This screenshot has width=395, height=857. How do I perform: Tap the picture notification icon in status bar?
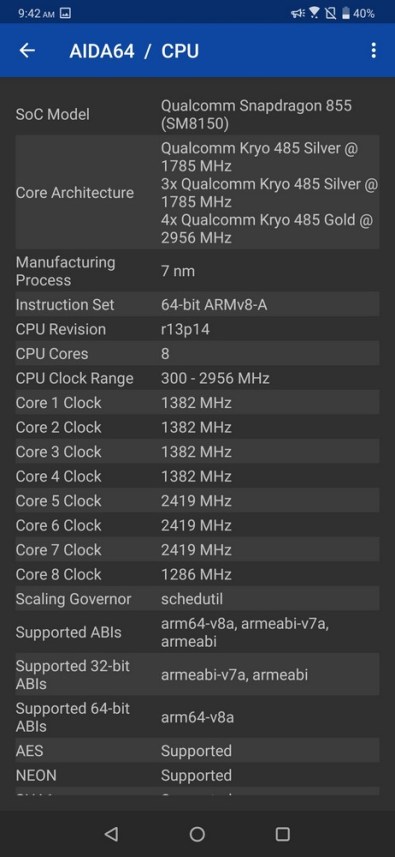coord(65,13)
